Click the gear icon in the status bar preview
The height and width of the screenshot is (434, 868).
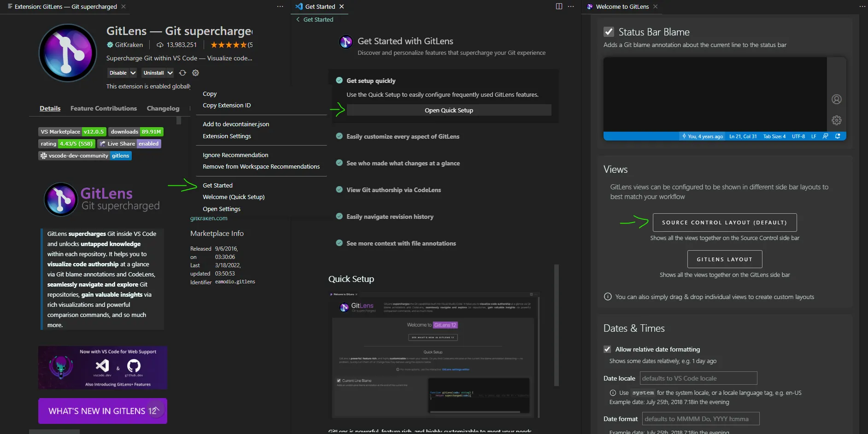click(x=837, y=120)
